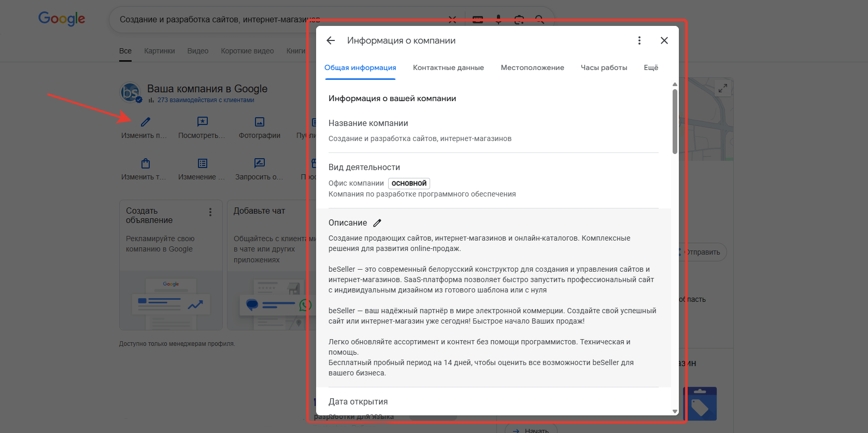Edit the description with the pencil icon
The height and width of the screenshot is (433, 868).
(377, 223)
